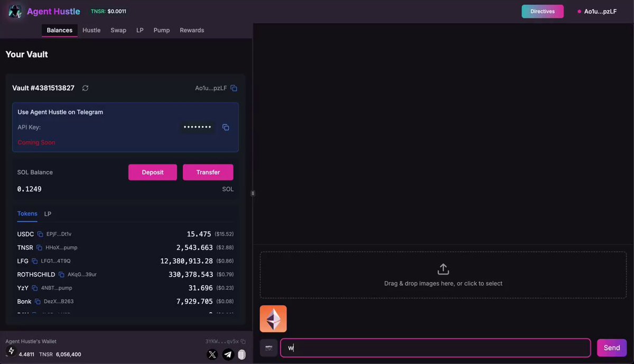This screenshot has height=364, width=634.
Task: Open the X (Twitter) social link
Action: pyautogui.click(x=212, y=354)
